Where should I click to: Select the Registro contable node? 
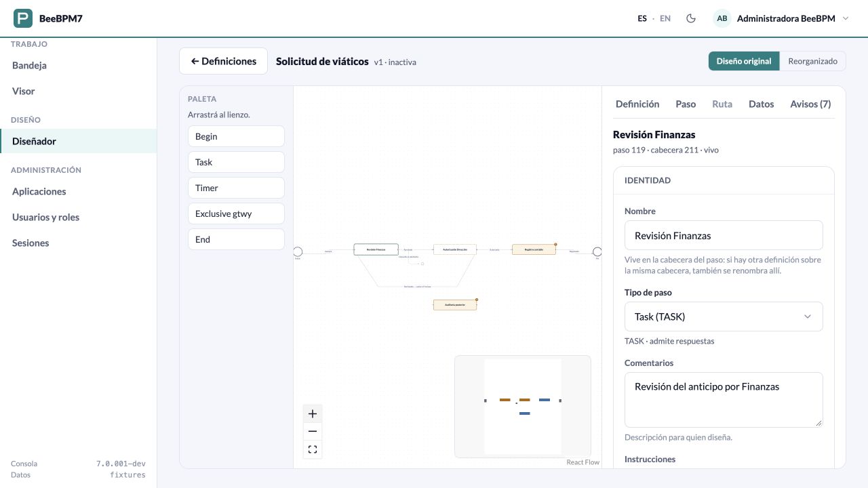coord(534,249)
